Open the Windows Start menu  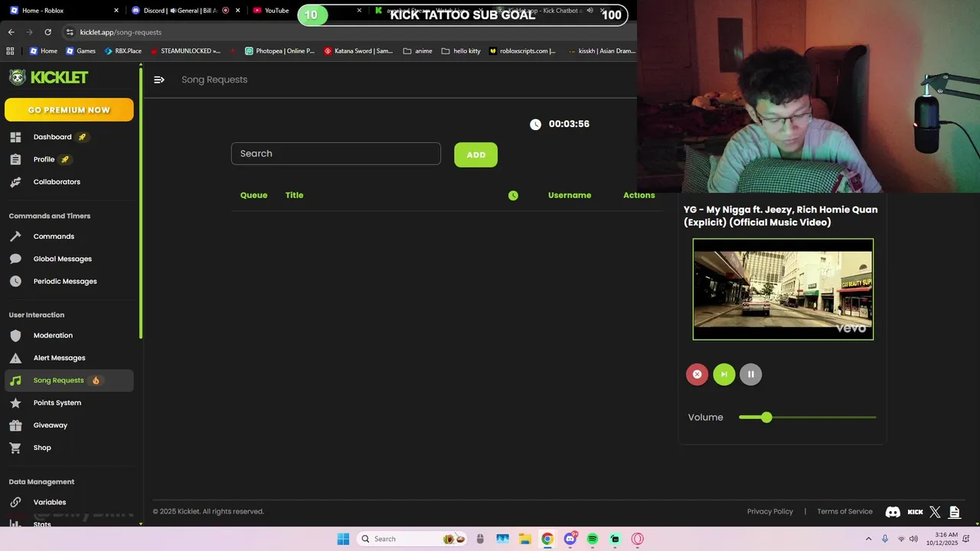343,539
